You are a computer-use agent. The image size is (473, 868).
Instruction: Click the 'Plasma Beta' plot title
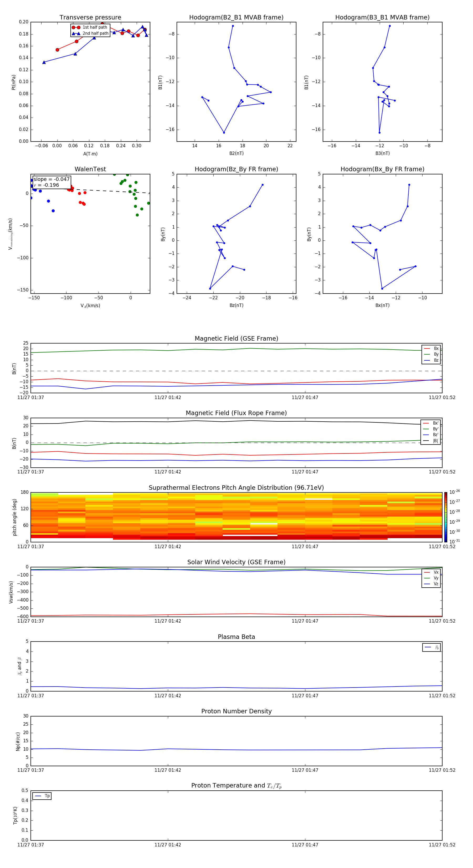[236, 637]
